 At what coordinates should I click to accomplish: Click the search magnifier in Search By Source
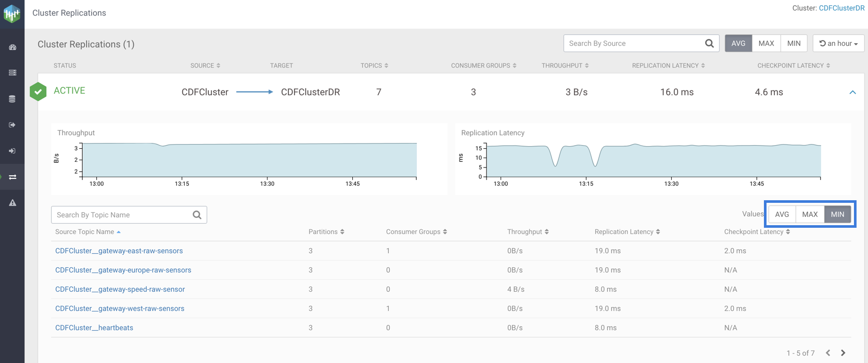tap(709, 44)
